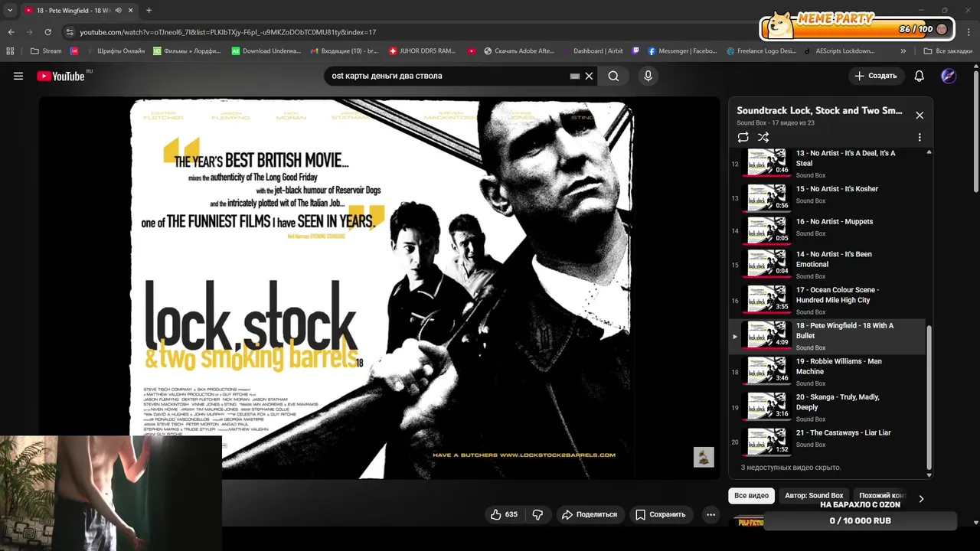This screenshot has height=551, width=980.
Task: Open playlist three-dot options menu
Action: (920, 138)
